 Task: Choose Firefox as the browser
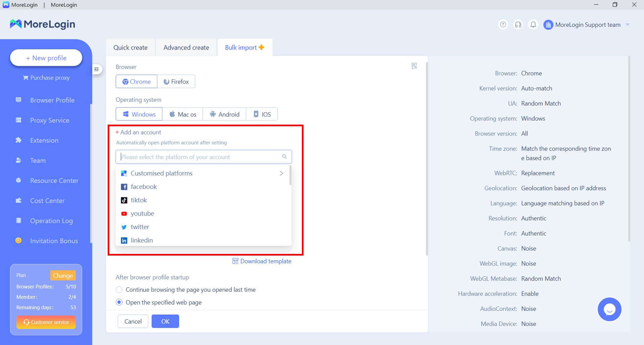point(176,82)
